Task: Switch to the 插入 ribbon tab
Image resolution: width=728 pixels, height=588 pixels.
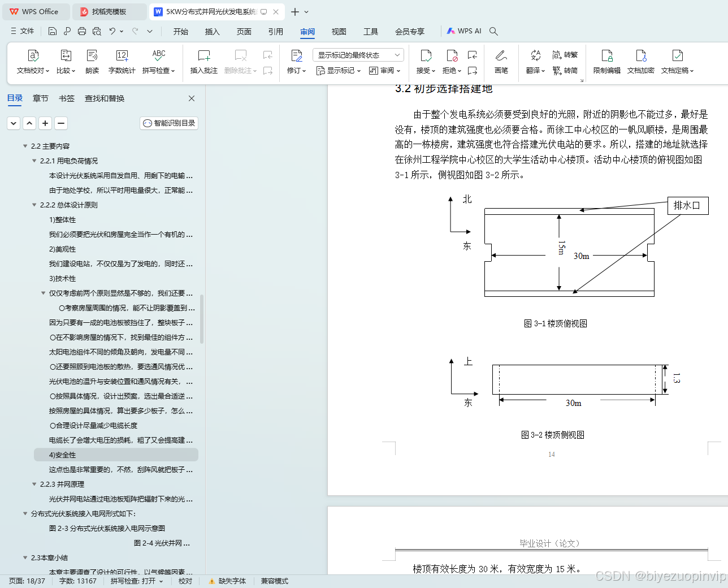Action: [213, 32]
